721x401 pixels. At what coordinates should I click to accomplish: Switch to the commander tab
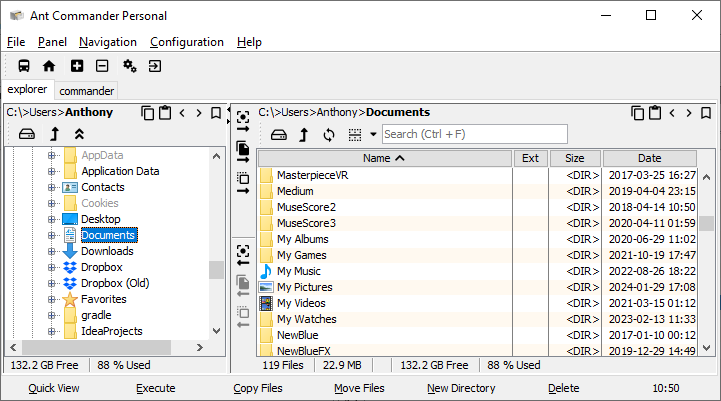[86, 91]
